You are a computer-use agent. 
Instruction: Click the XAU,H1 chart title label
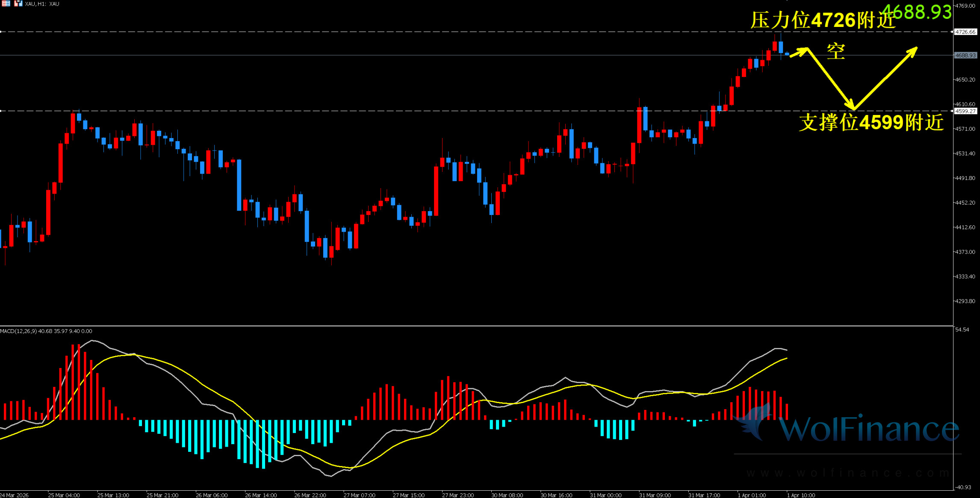coord(42,4)
